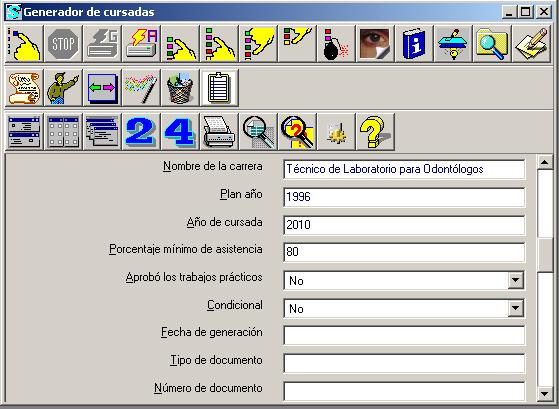Click the wastebasket icon

coord(180,88)
